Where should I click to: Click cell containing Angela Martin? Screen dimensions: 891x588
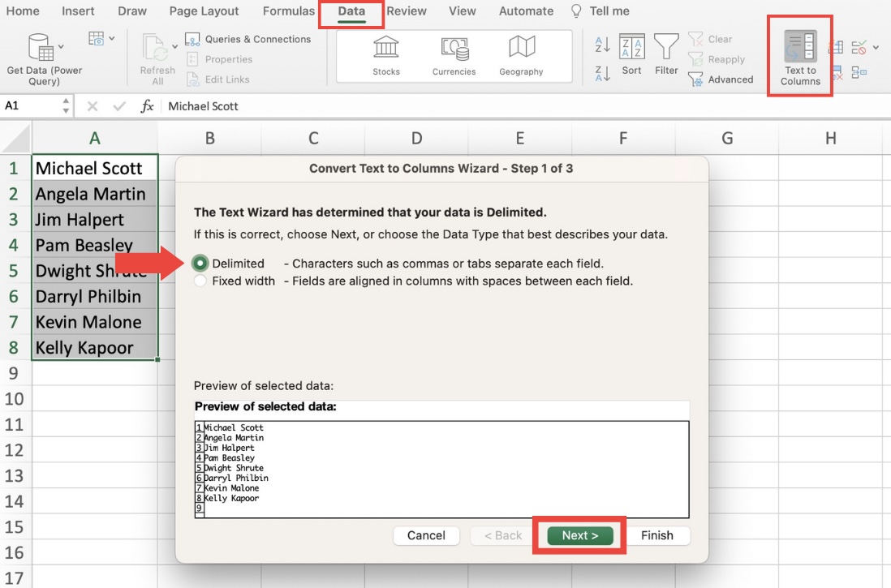[95, 194]
